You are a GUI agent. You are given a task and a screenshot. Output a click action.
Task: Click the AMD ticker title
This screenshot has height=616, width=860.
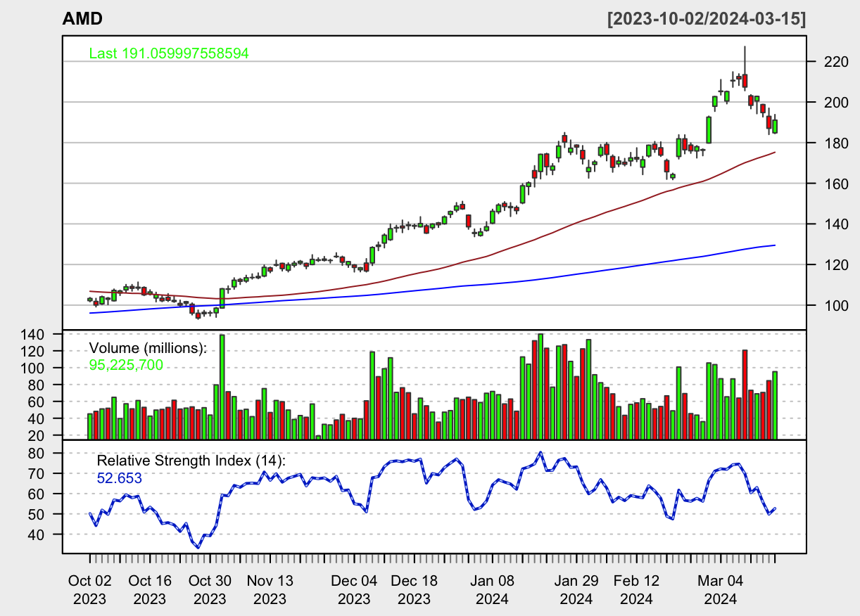coord(84,19)
